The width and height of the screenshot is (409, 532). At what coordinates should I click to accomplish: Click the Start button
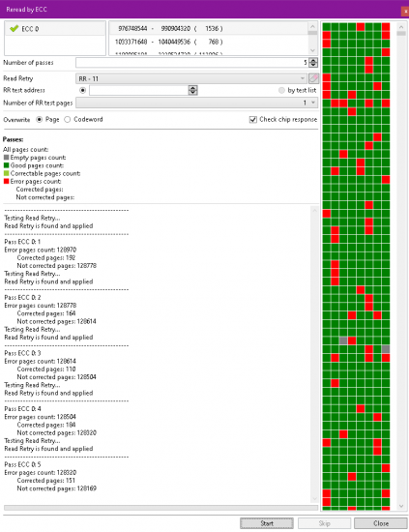[x=267, y=523]
